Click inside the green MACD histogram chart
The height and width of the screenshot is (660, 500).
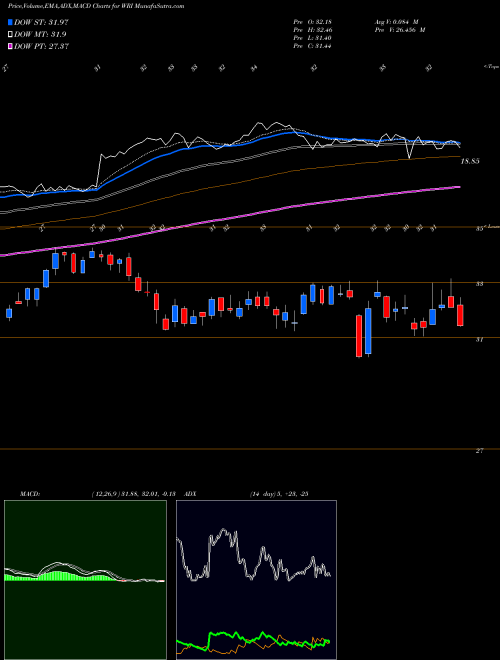85,580
